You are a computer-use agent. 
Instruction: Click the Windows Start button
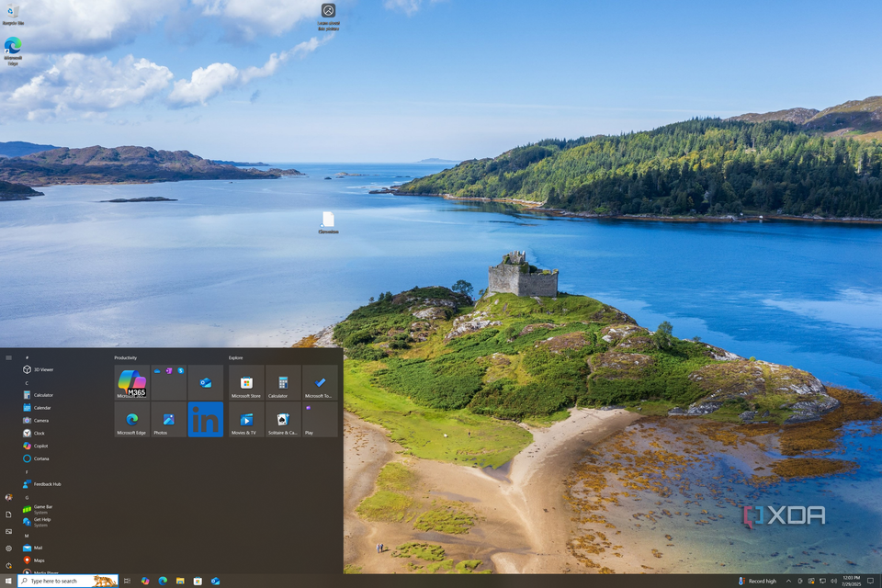pyautogui.click(x=8, y=582)
